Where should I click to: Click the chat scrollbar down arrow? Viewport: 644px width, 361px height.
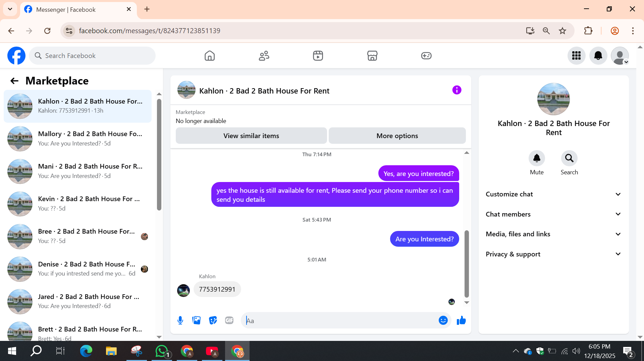467,302
